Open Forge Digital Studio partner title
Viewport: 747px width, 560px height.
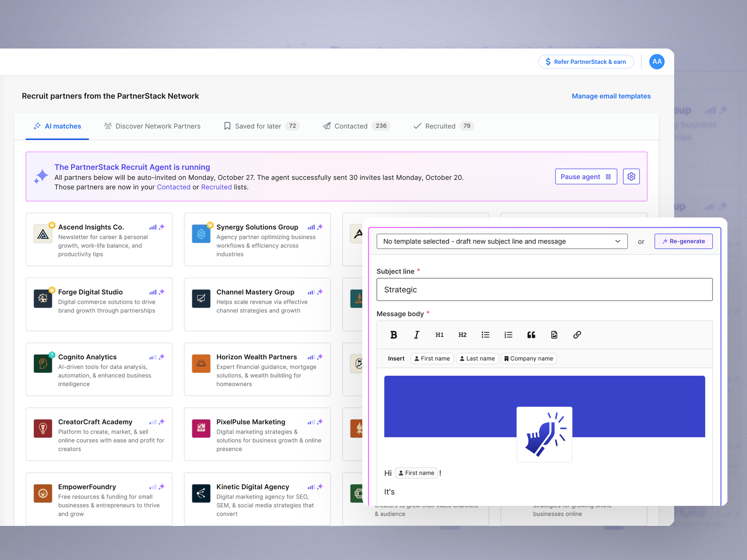point(91,292)
